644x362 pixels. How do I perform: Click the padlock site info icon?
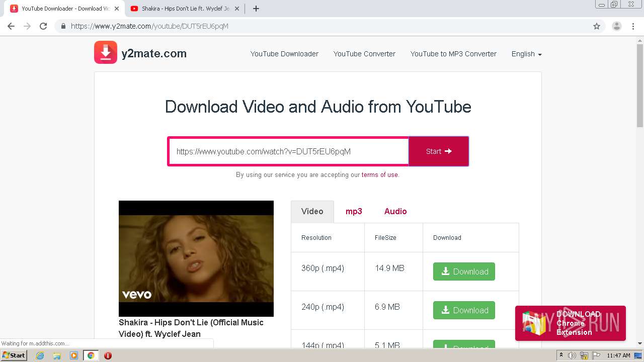point(63,26)
